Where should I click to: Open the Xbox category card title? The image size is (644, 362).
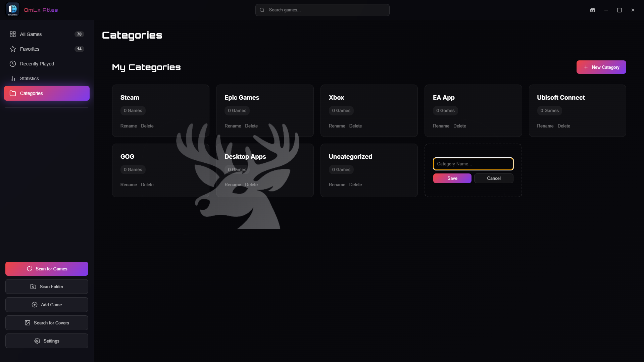click(336, 98)
